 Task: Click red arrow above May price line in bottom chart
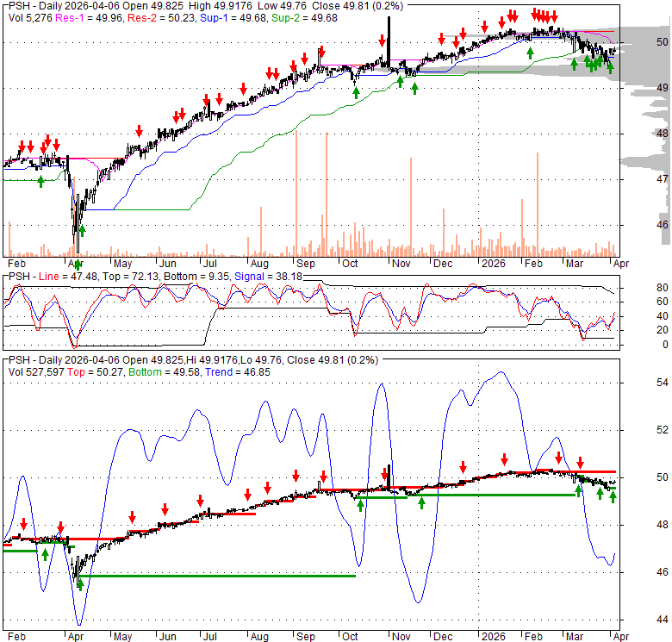click(132, 517)
